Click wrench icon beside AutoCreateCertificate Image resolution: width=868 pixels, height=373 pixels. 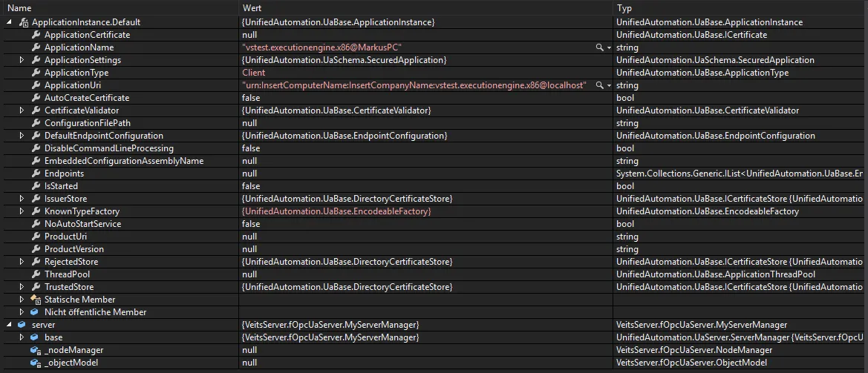(36, 98)
